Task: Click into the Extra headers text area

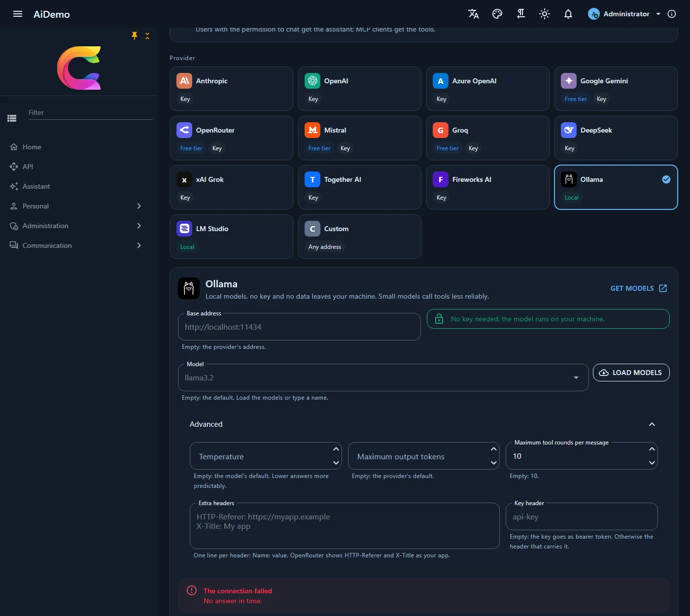Action: 345,526
